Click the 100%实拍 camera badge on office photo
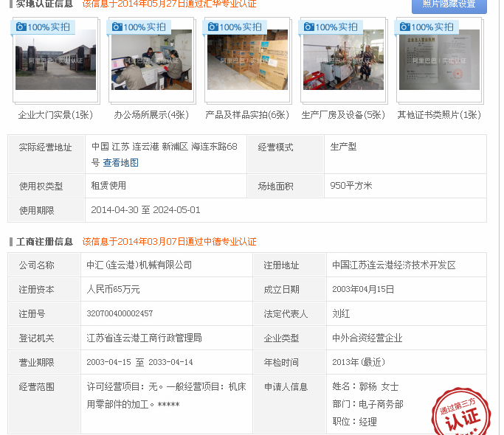504x435 pixels. (139, 27)
